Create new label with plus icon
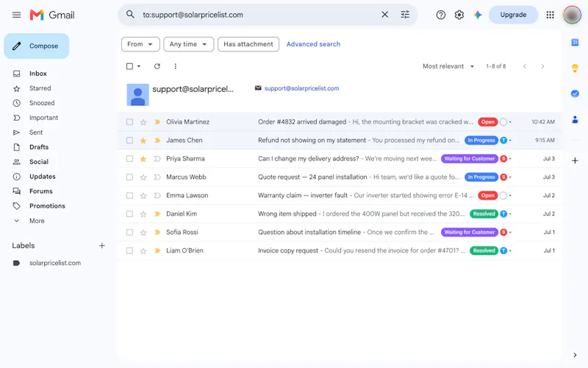The height and width of the screenshot is (368, 588). (101, 246)
